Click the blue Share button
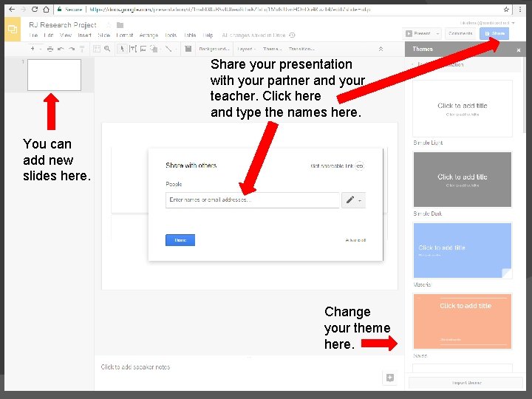The height and width of the screenshot is (399, 532). tap(494, 33)
